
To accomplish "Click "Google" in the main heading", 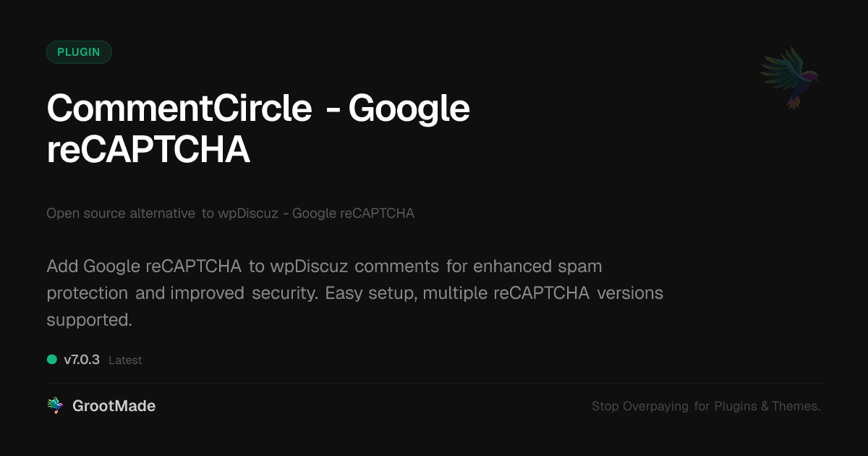I will pyautogui.click(x=409, y=109).
